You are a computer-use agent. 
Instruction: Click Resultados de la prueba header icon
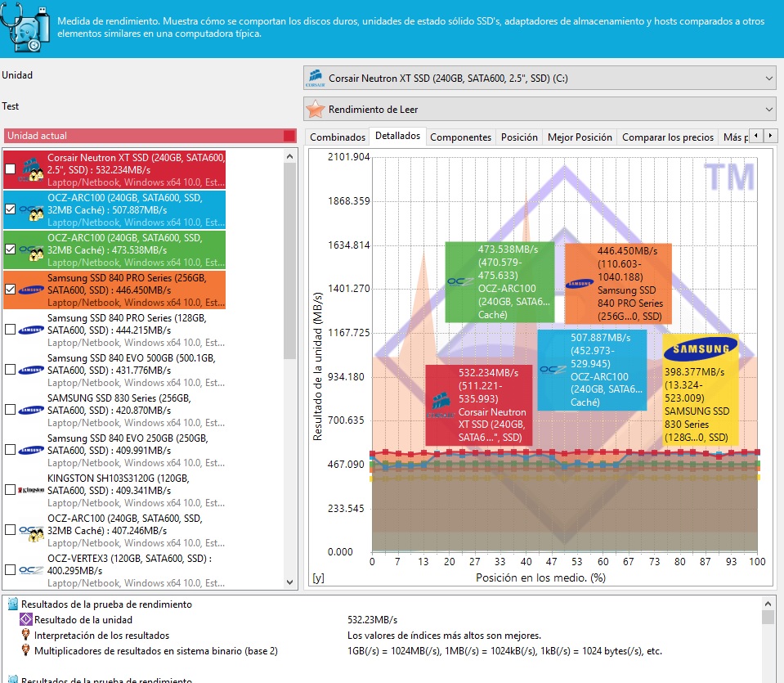click(14, 604)
